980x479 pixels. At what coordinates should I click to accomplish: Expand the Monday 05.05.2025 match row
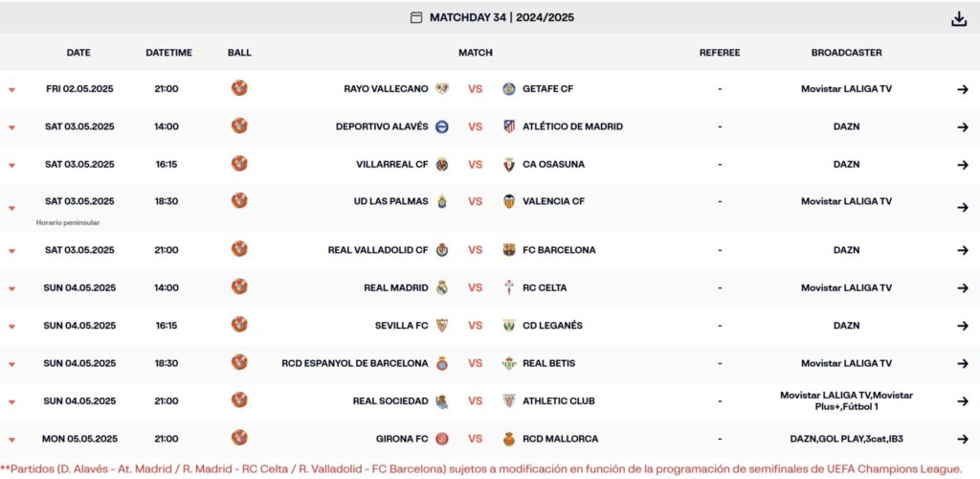tap(11, 440)
